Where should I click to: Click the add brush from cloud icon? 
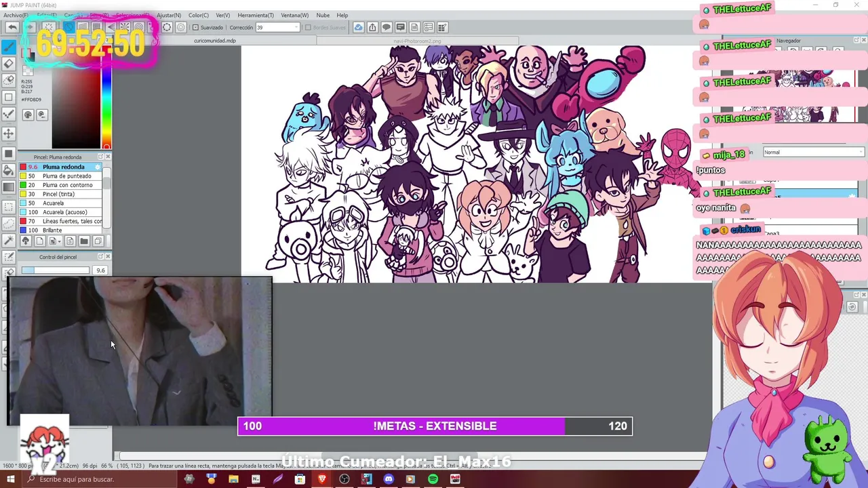pos(25,241)
